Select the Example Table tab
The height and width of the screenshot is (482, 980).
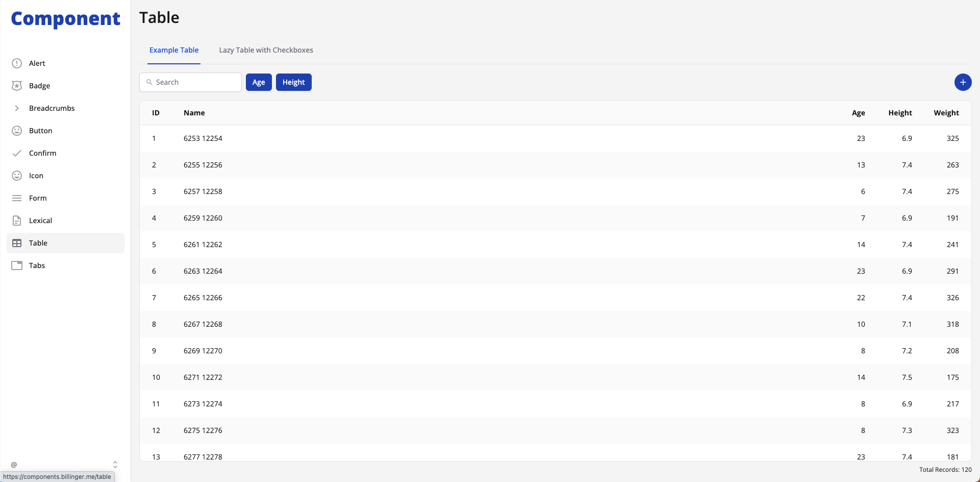point(174,50)
